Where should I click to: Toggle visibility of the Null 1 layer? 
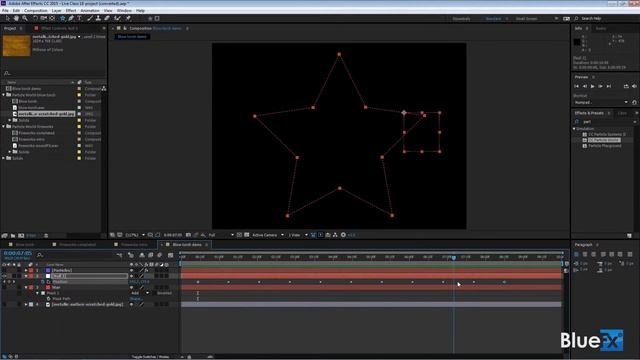pos(4,276)
